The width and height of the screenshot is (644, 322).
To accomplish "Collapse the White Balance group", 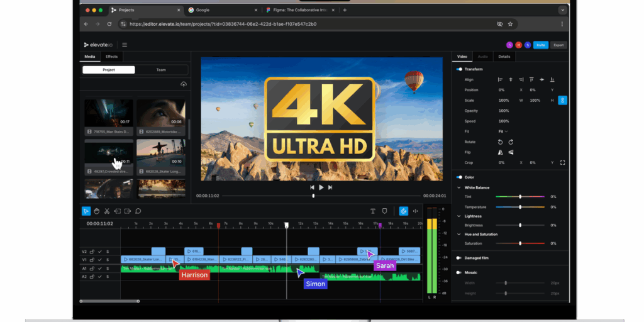I will pos(459,187).
